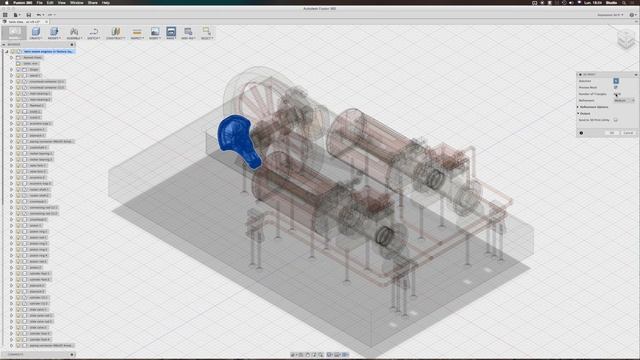
Task: Open the Window menu
Action: [x=77, y=2]
